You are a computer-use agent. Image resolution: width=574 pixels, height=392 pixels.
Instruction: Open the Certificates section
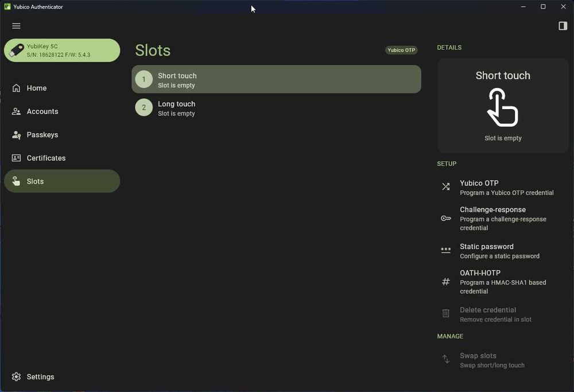pos(62,158)
